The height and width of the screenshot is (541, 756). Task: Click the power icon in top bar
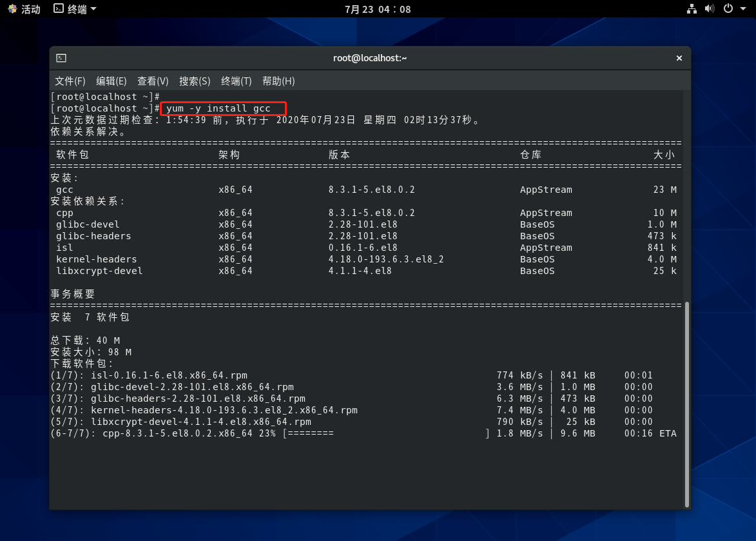(728, 9)
